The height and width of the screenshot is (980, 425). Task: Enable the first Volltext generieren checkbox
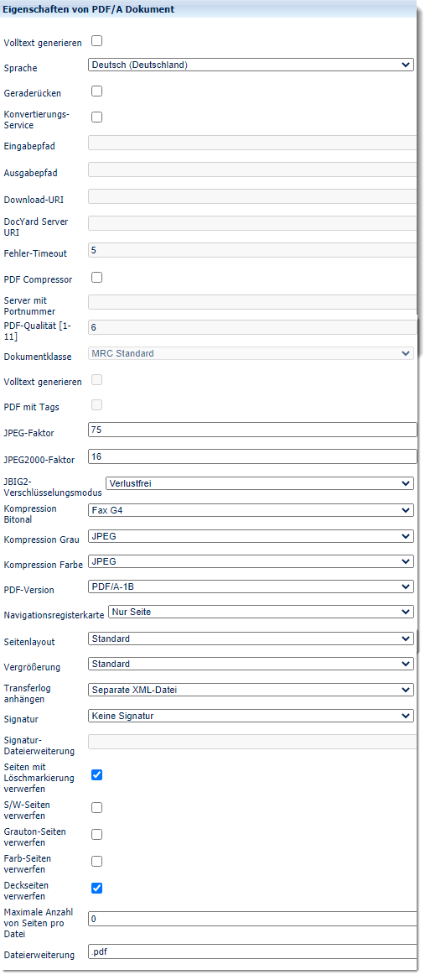(x=96, y=41)
